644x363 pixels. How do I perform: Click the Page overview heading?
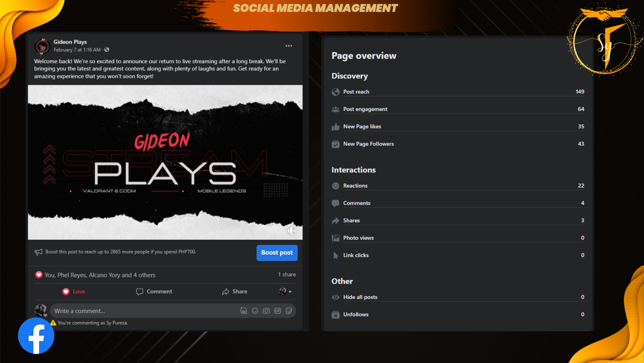point(364,56)
